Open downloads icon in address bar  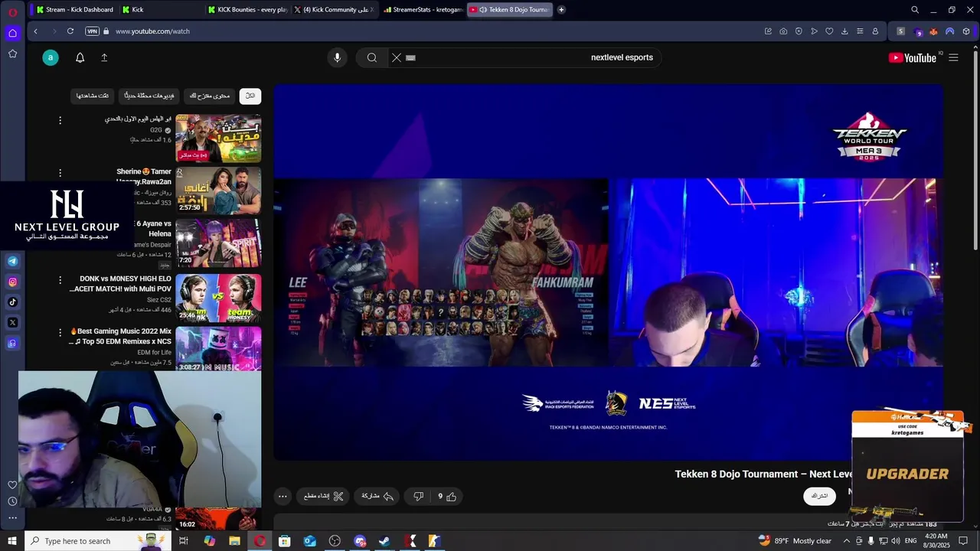[844, 31]
